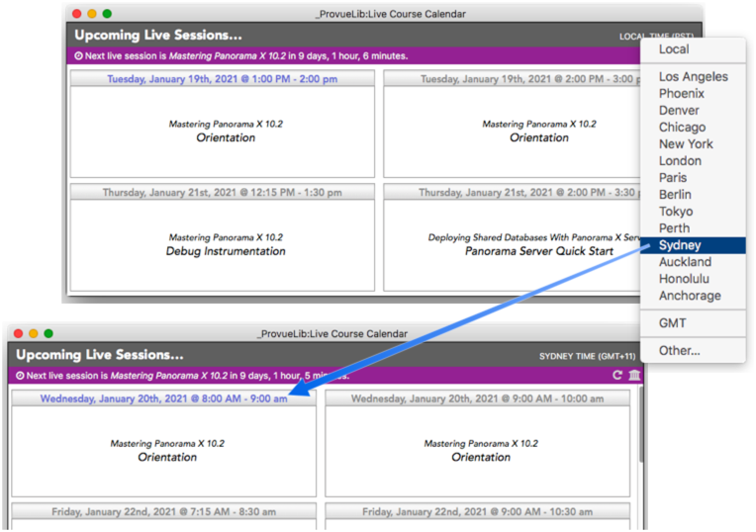Minimize the lower Live Course Calendar window
This screenshot has width=756, height=532.
34,333
